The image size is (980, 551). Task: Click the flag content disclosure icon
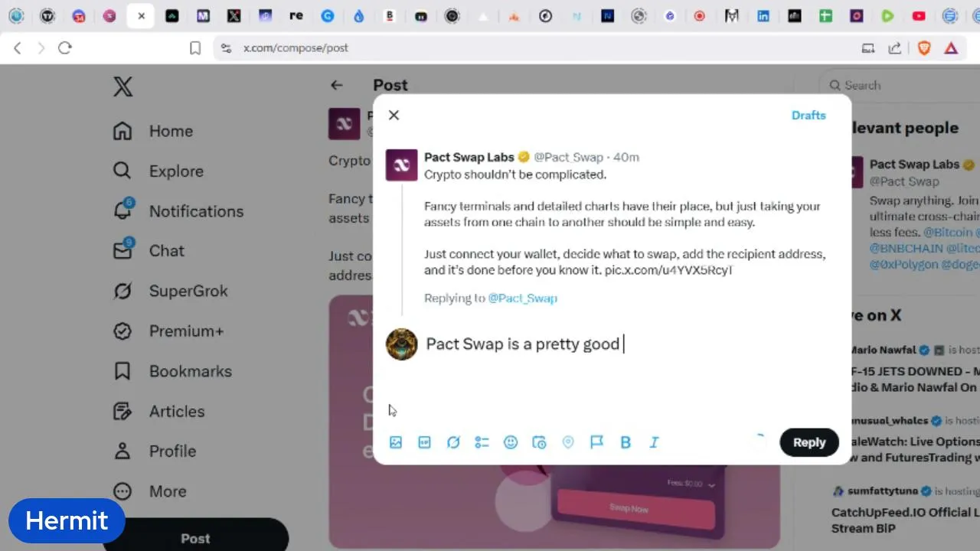click(x=596, y=442)
